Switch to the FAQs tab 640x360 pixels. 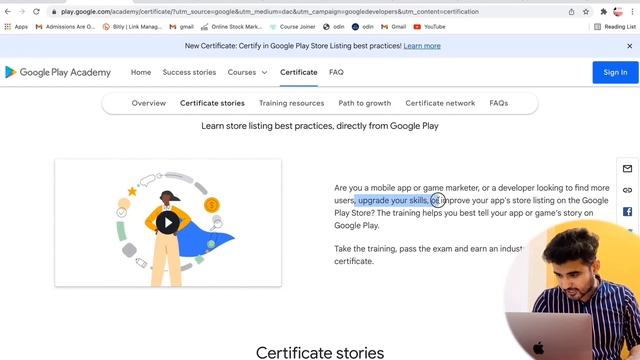(x=499, y=103)
